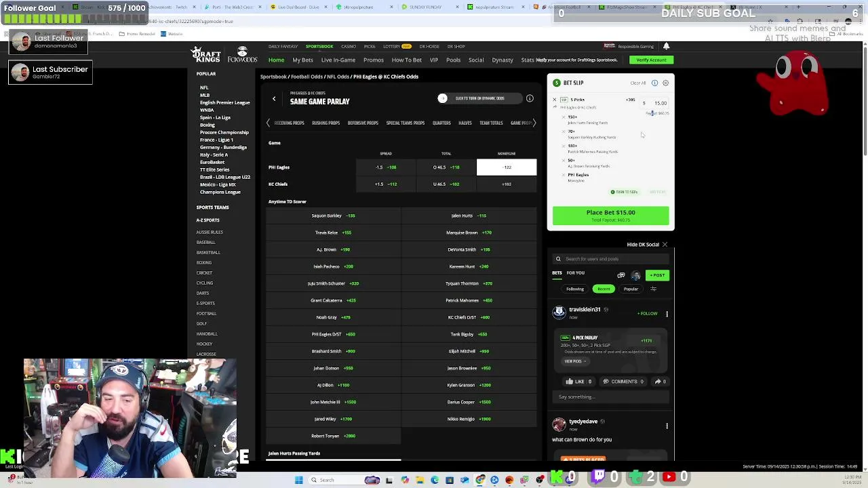Edit the $15.00 wager amount field
The height and width of the screenshot is (488, 868).
tap(656, 103)
